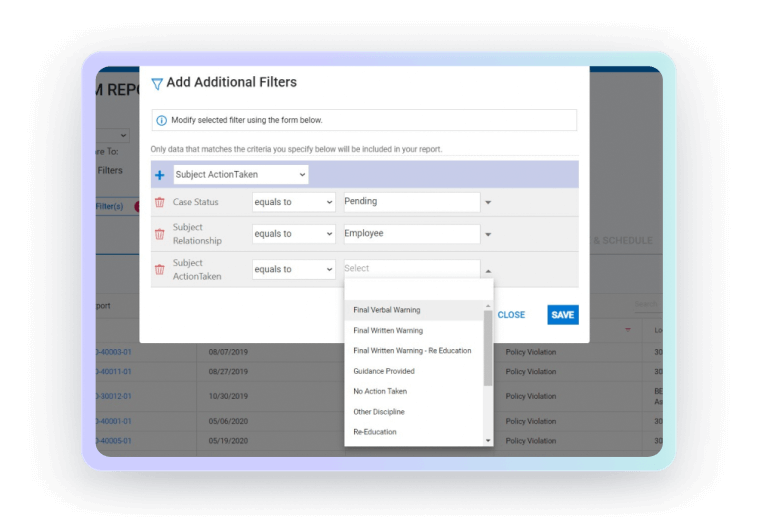The width and height of the screenshot is (757, 523).
Task: Choose 'No Action Taken' option
Action: (x=380, y=392)
